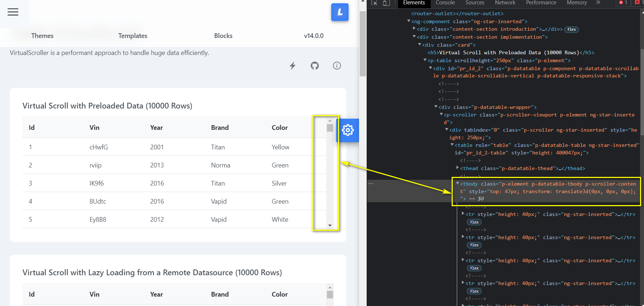Click the Year header in preloaded table

pyautogui.click(x=157, y=128)
